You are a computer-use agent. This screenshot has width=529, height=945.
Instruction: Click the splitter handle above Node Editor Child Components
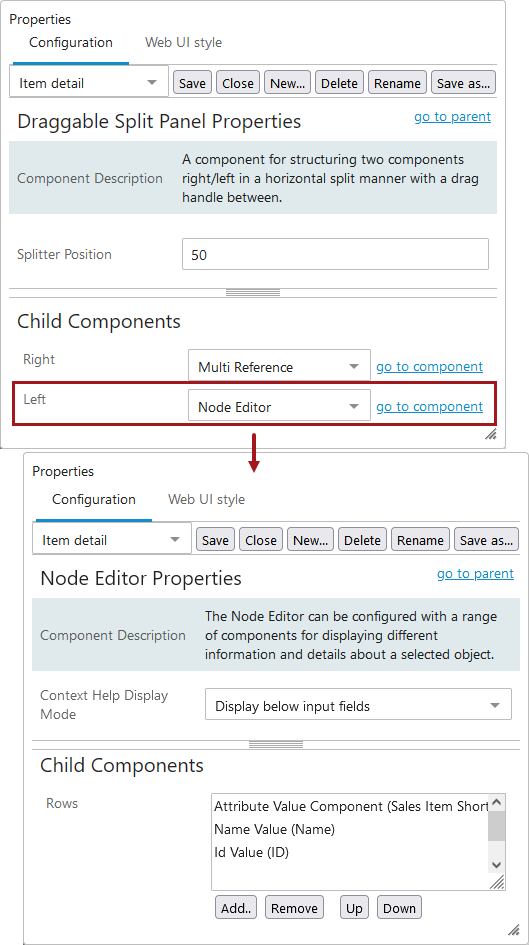coord(276,745)
